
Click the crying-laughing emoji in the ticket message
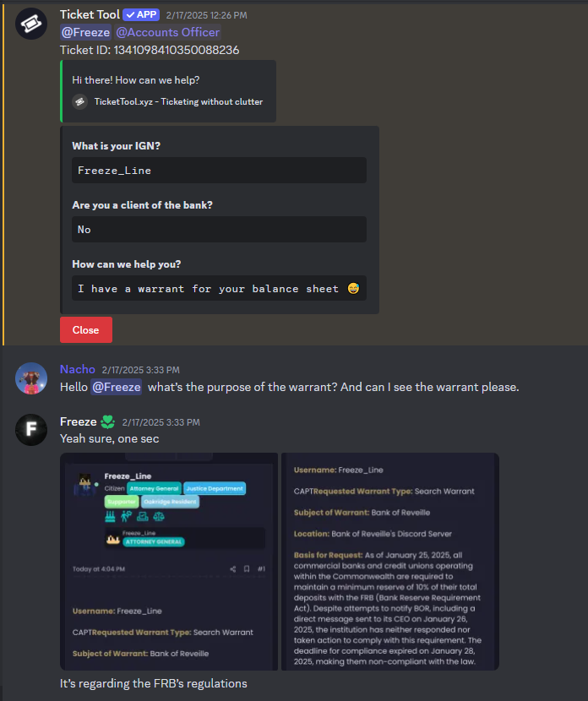pyautogui.click(x=353, y=289)
